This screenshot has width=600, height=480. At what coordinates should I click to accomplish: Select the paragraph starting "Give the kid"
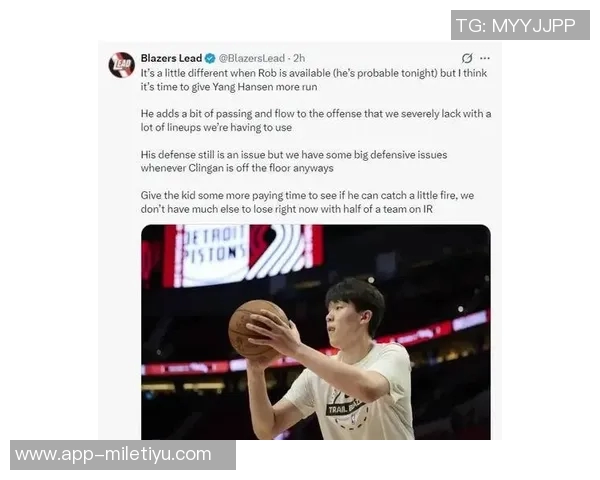tap(307, 202)
